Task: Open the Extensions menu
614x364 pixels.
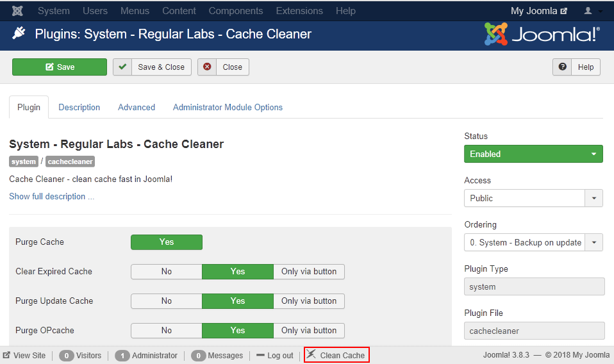Action: pyautogui.click(x=299, y=11)
